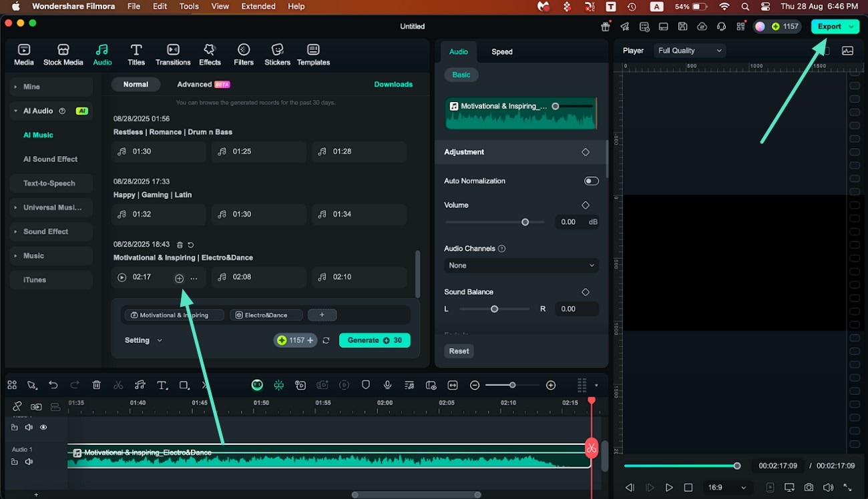Open the Effects tab
This screenshot has width=868, height=499.
coord(210,55)
